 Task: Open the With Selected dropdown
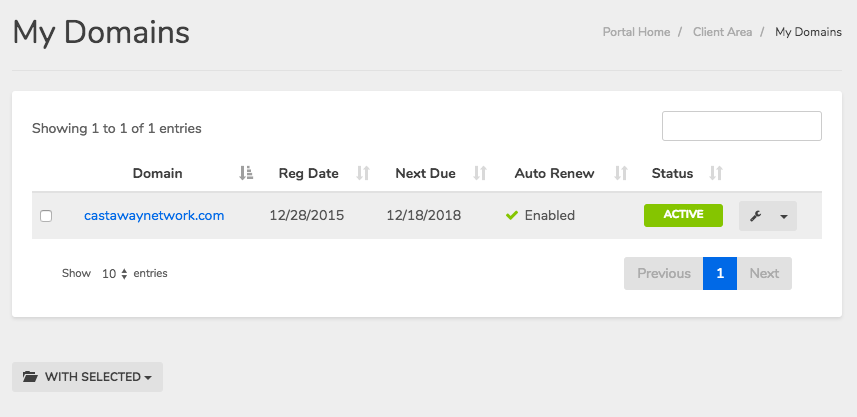[87, 377]
